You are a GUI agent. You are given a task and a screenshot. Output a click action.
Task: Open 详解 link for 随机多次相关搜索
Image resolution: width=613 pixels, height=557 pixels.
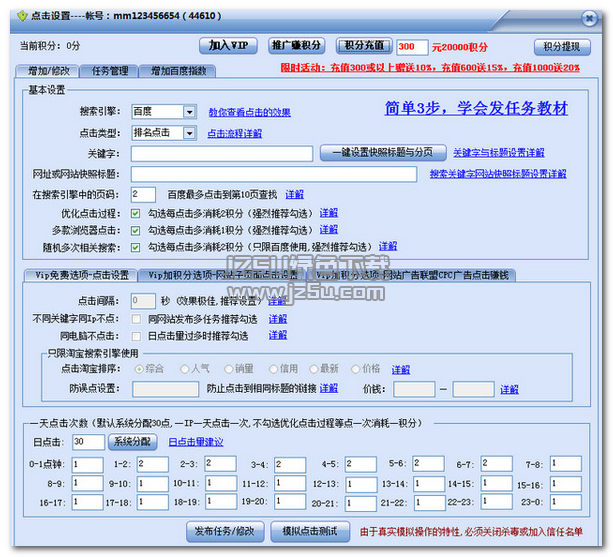coord(388,246)
